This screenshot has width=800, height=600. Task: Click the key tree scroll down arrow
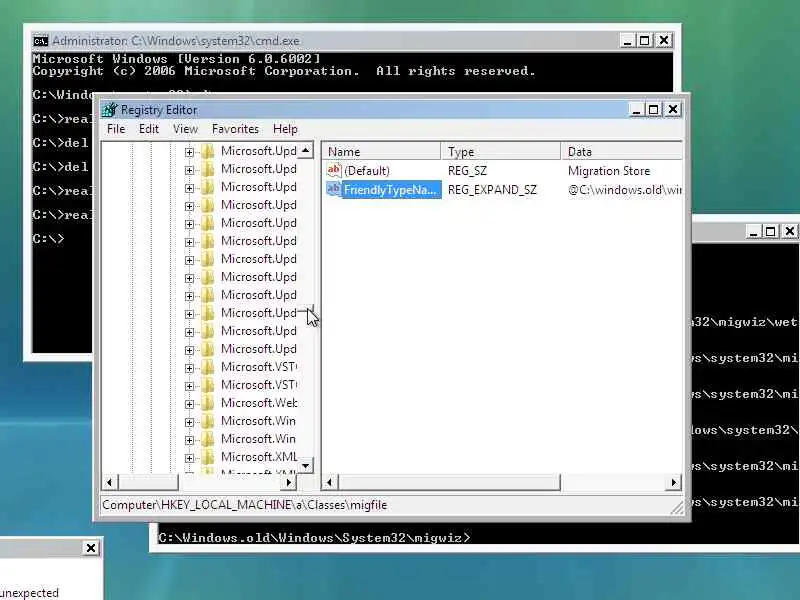305,465
